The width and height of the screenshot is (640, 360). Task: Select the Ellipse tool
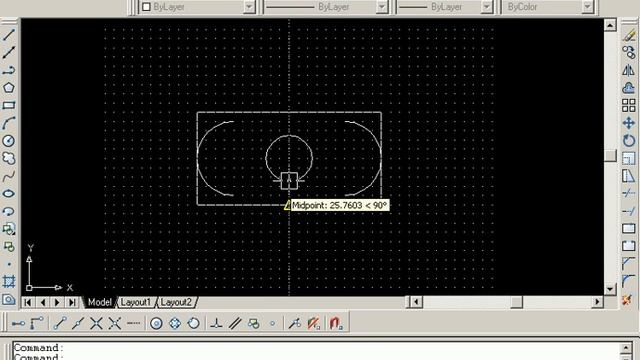pyautogui.click(x=9, y=193)
